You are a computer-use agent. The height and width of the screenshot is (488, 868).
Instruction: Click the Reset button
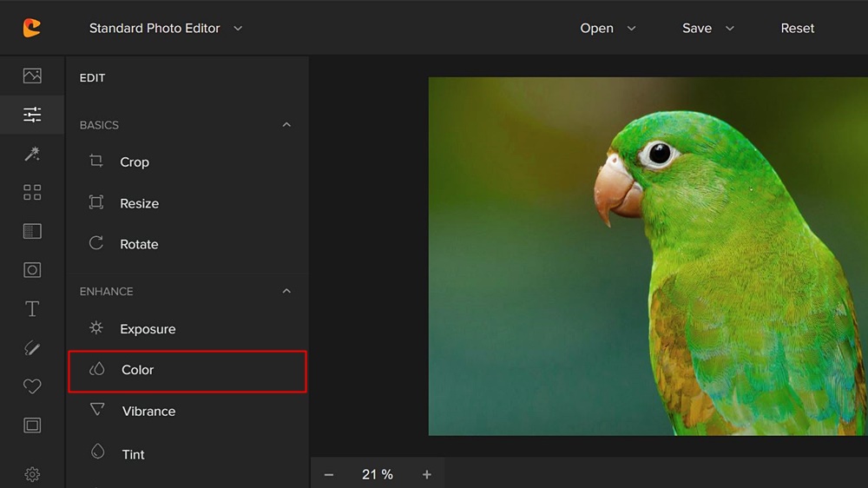[x=797, y=28]
